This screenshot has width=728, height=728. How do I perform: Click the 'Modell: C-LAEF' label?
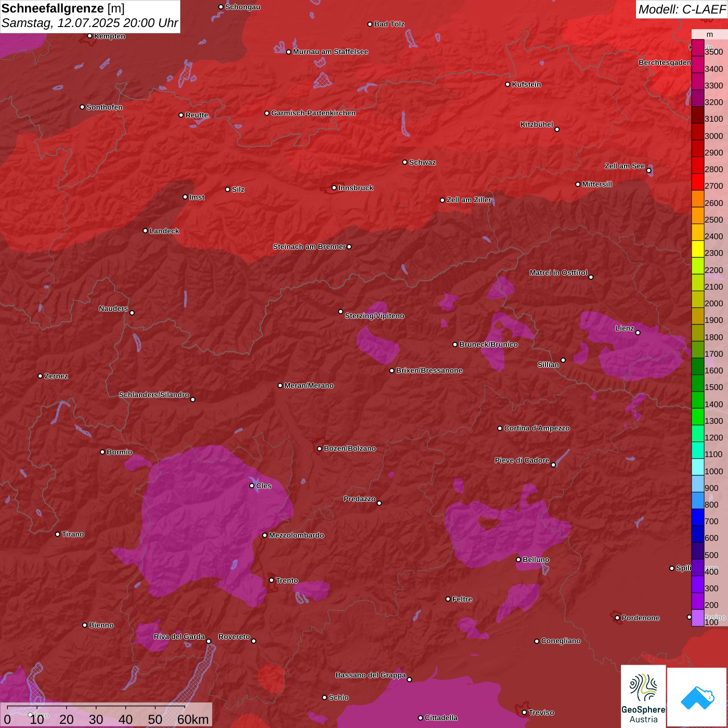coord(681,9)
